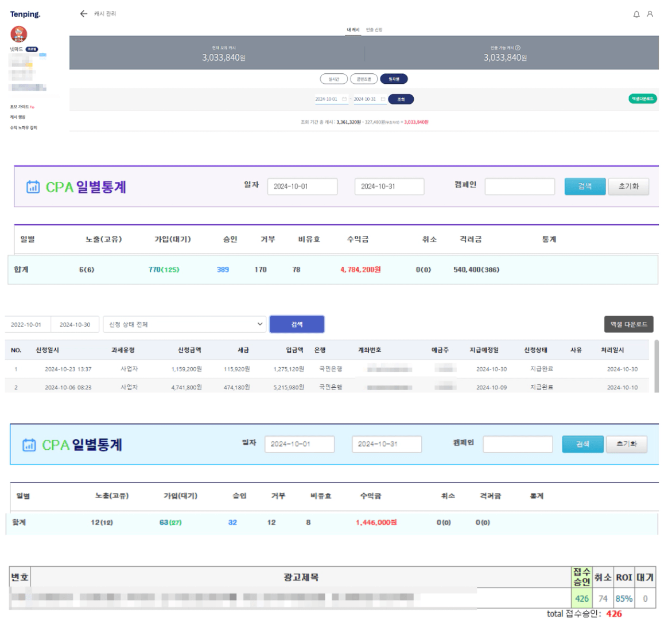Select the 일자별 filter pill
This screenshot has height=623, width=672.
point(394,79)
